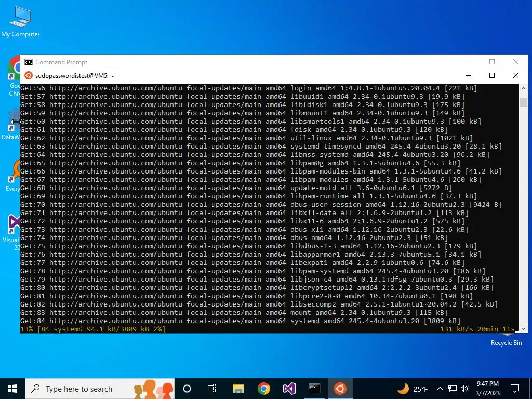This screenshot has width=532, height=399.
Task: Click the Command Prompt window title icon
Action: [29, 62]
